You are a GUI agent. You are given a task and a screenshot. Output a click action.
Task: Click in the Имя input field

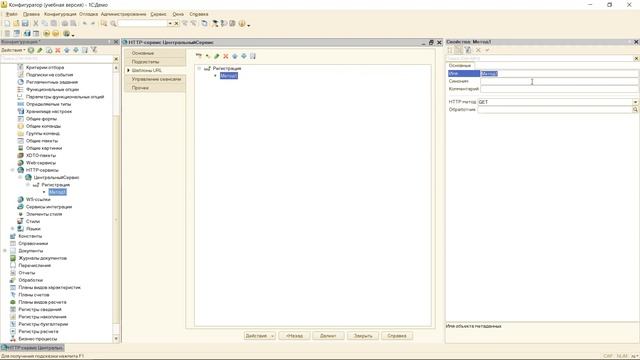[559, 73]
